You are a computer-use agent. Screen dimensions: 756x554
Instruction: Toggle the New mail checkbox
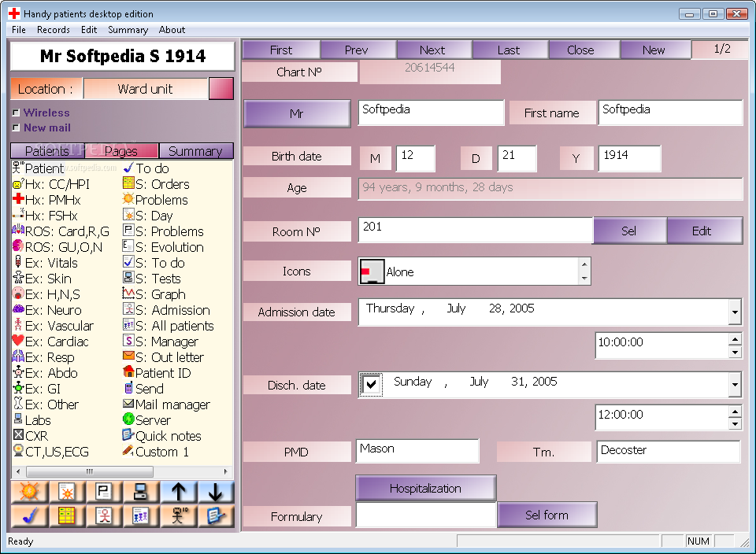click(16, 127)
